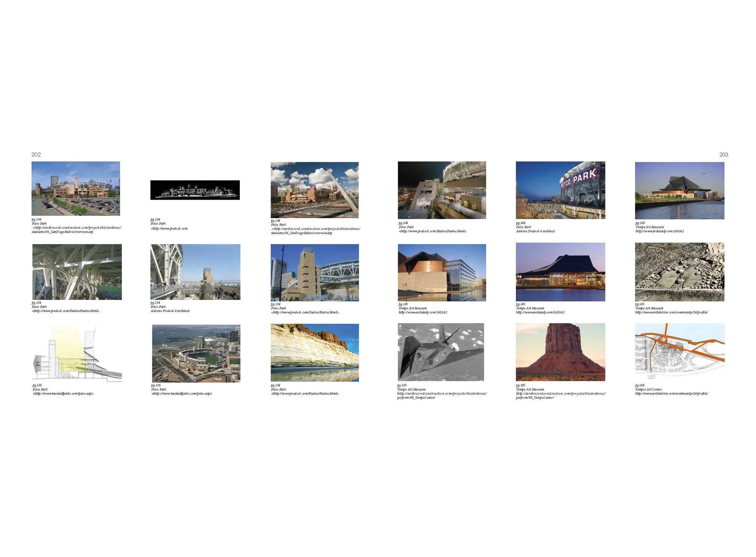The image size is (756, 557).
Task: Click page number 203
Action: pos(724,154)
